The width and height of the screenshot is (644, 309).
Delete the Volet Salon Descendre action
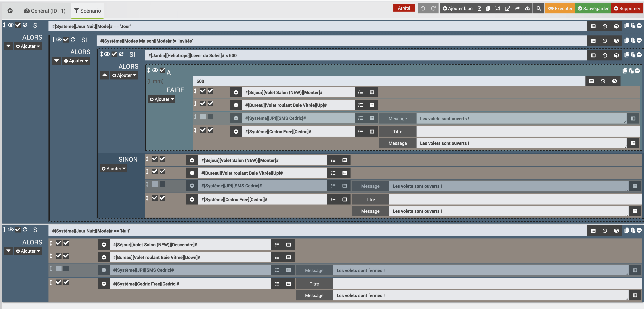[x=104, y=245]
